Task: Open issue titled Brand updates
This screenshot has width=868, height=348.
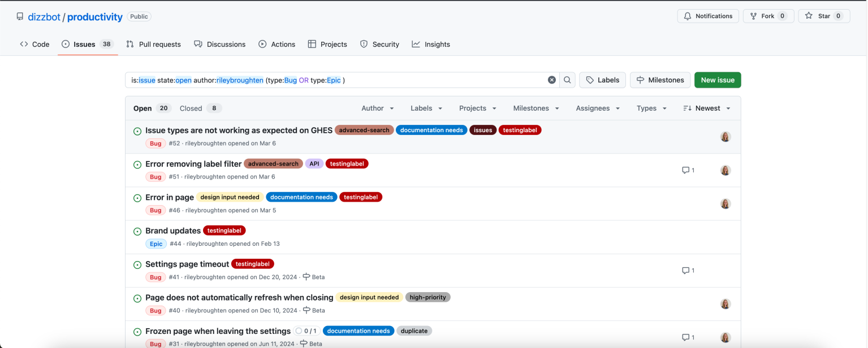Action: click(x=173, y=230)
